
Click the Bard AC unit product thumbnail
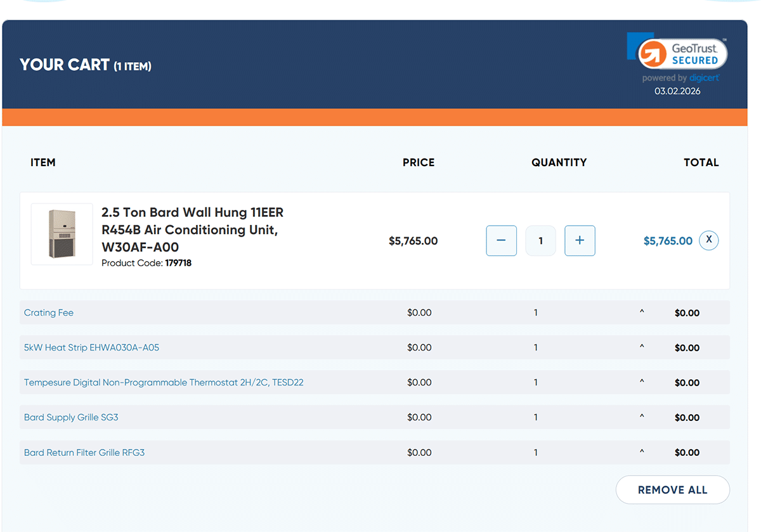(x=62, y=234)
